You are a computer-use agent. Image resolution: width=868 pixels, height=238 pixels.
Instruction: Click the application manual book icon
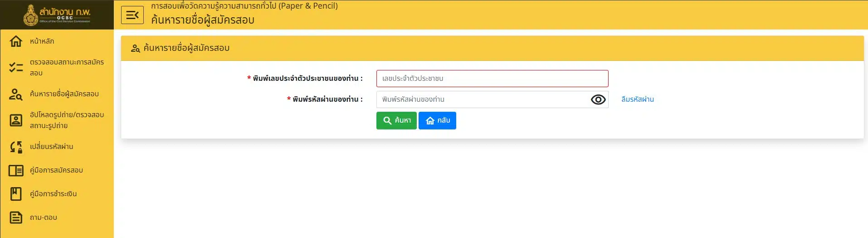point(16,170)
